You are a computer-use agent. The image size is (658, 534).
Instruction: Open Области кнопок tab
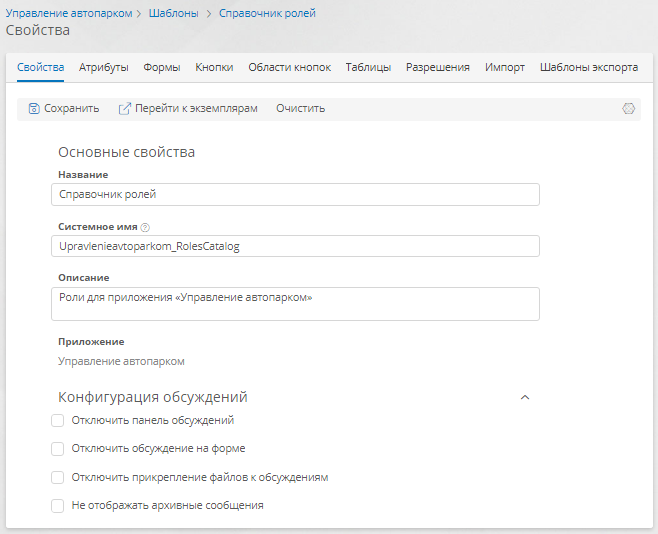click(290, 67)
